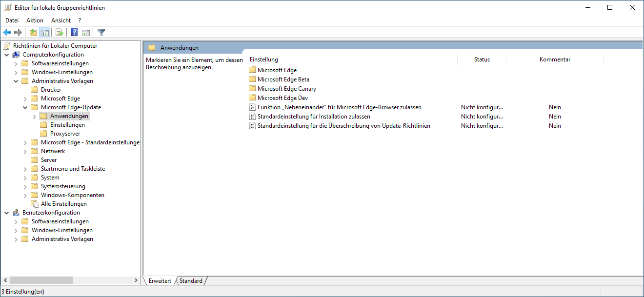Click the Back arrow toolbar icon
The height and width of the screenshot is (297, 644).
[7, 33]
